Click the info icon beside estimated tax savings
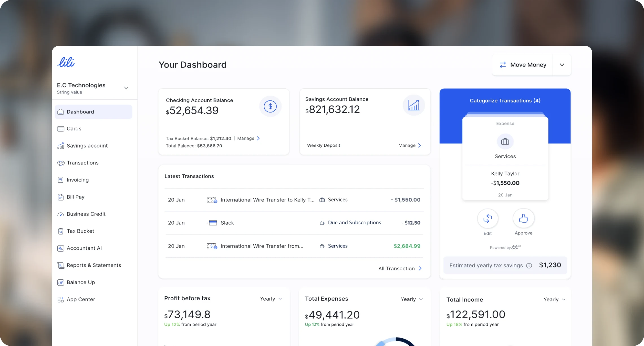This screenshot has width=644, height=346. [x=529, y=266]
